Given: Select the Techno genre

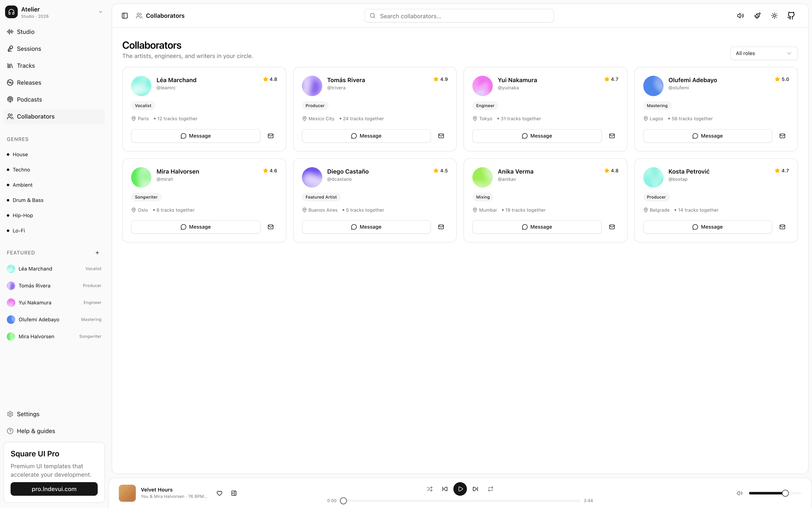Looking at the screenshot, I should [x=54, y=170].
